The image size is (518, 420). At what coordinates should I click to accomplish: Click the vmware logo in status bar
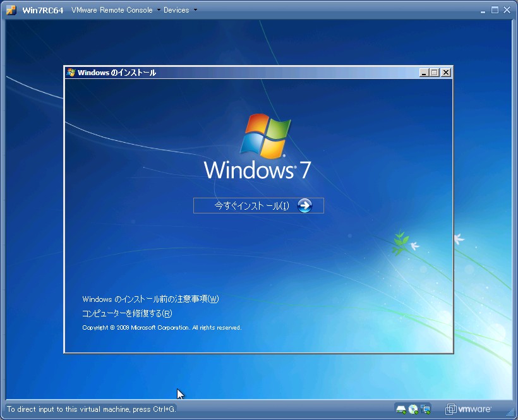pos(468,409)
